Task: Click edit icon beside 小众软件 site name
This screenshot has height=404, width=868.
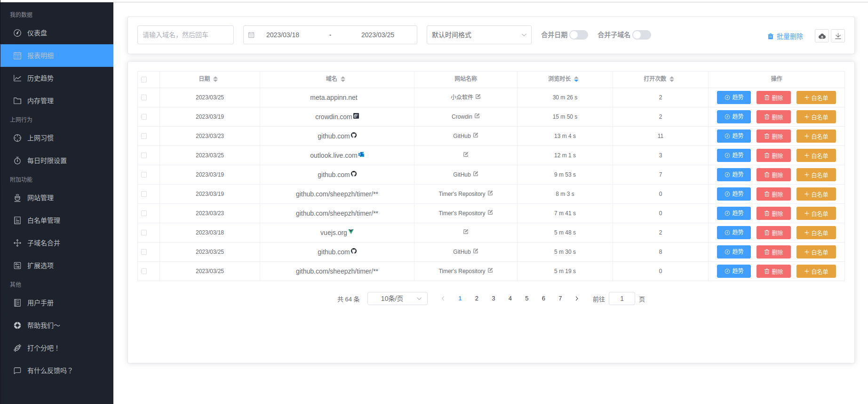Action: point(478,97)
